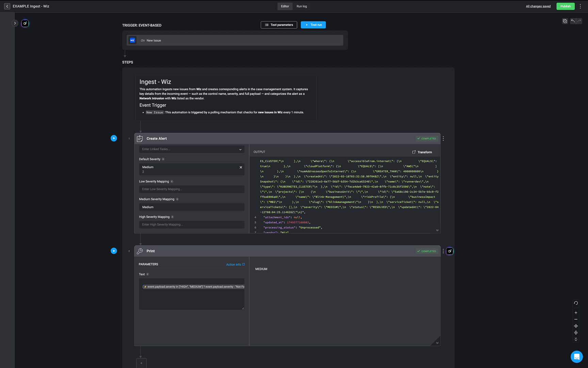
Task: Go back using the top-left arrow
Action: tap(7, 6)
